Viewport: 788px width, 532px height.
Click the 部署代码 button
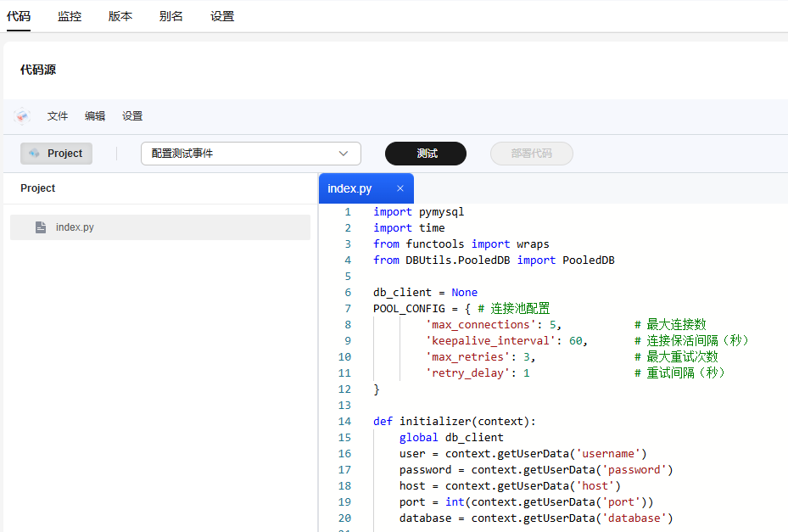pos(532,154)
